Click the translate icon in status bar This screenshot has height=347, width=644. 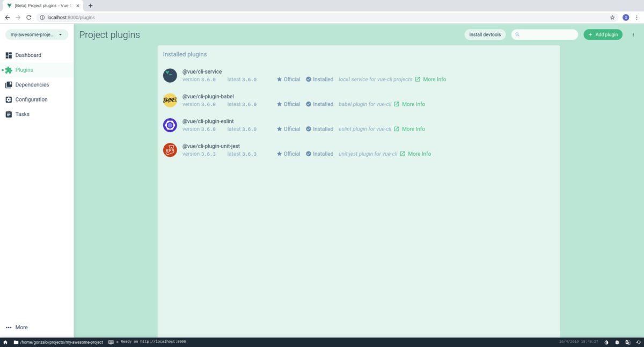tap(627, 342)
